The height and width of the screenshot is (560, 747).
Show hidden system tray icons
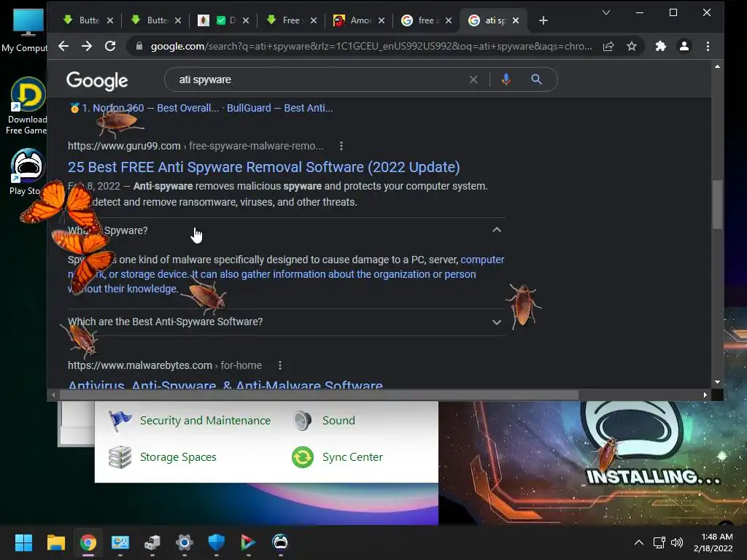click(x=639, y=542)
